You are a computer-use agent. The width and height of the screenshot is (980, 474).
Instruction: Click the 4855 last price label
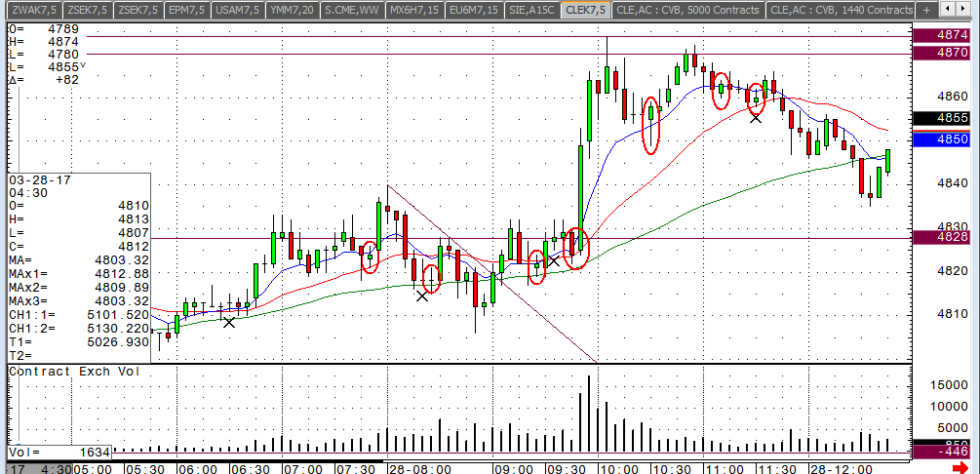tap(941, 118)
